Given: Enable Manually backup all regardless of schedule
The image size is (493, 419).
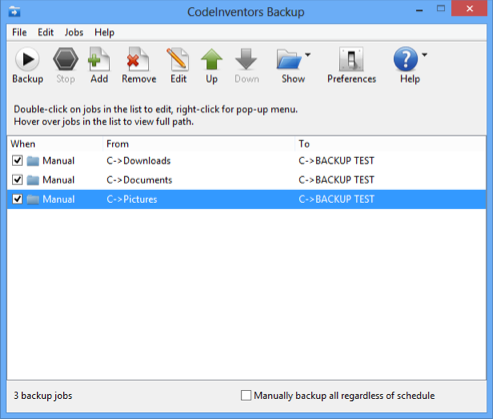Looking at the screenshot, I should click(246, 396).
